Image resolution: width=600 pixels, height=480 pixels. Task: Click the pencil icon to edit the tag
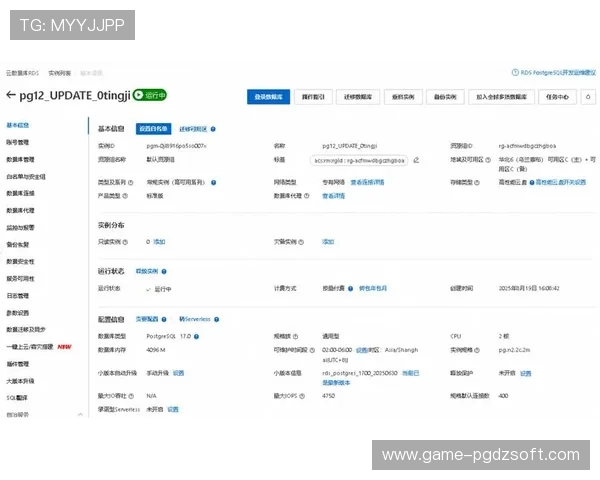pyautogui.click(x=416, y=160)
